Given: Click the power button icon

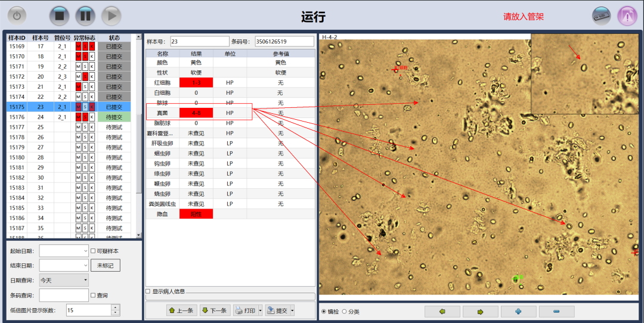Looking at the screenshot, I should coord(17,16).
